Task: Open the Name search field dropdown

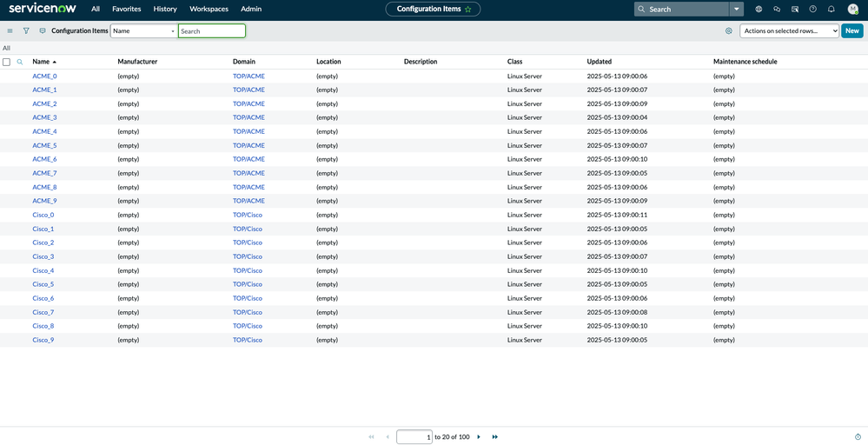Action: (144, 31)
